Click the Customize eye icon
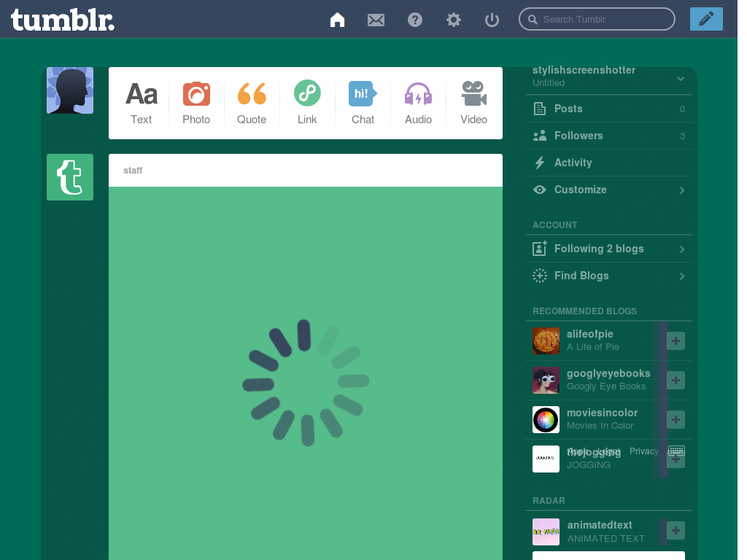 [x=540, y=190]
